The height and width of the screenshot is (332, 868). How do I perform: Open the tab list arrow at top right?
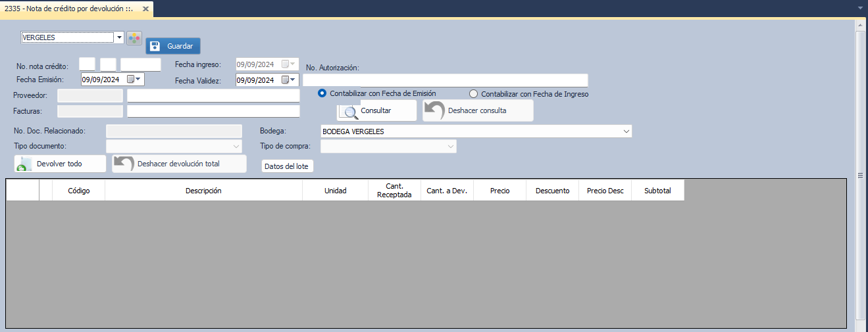(x=861, y=9)
